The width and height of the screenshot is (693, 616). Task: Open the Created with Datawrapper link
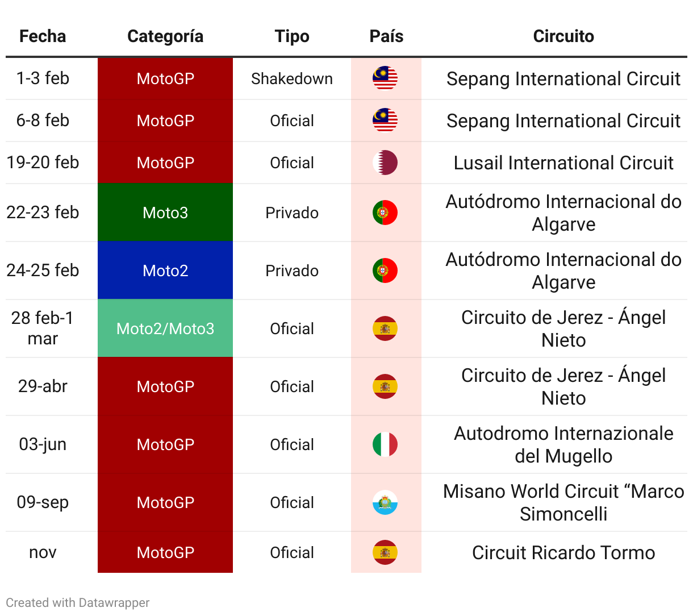coord(78,602)
